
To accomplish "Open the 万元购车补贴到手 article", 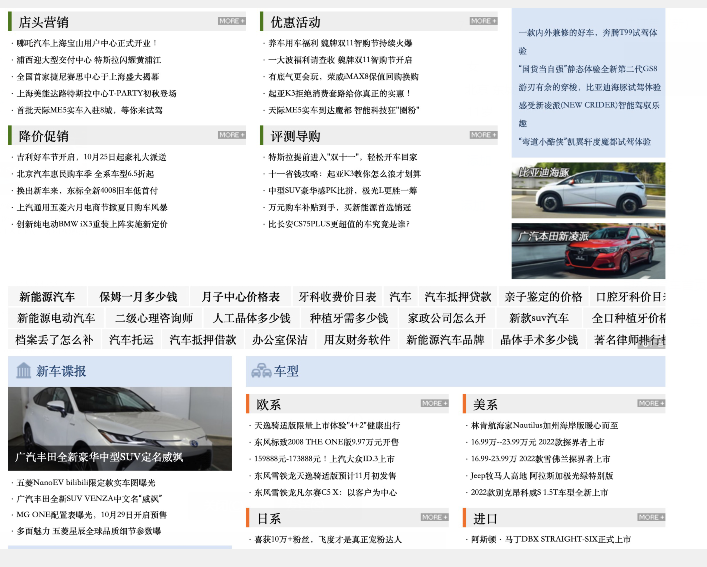I will tap(340, 207).
